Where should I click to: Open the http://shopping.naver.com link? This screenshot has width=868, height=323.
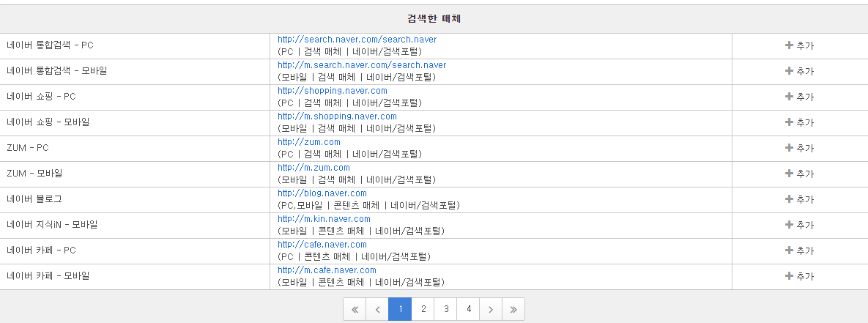point(332,91)
